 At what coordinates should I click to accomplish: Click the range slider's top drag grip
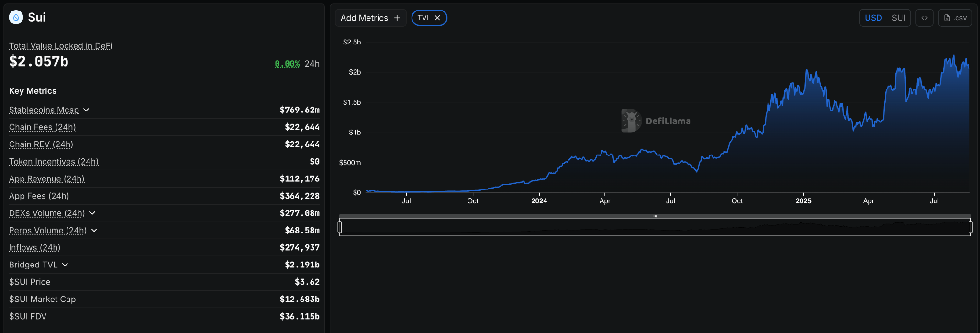click(x=655, y=216)
